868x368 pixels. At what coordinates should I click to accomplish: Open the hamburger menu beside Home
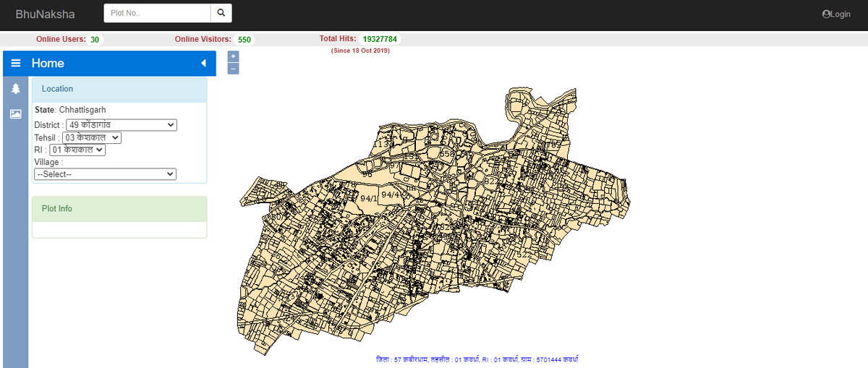[x=15, y=64]
